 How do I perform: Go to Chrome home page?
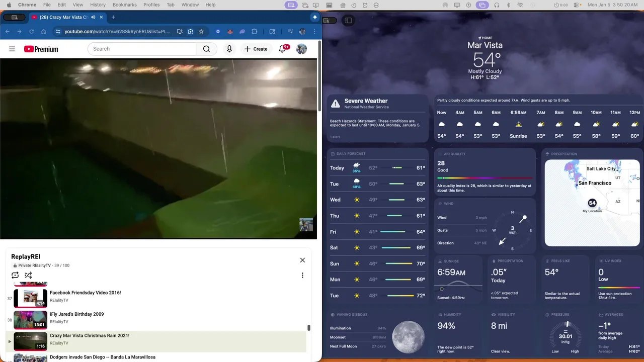(44, 31)
